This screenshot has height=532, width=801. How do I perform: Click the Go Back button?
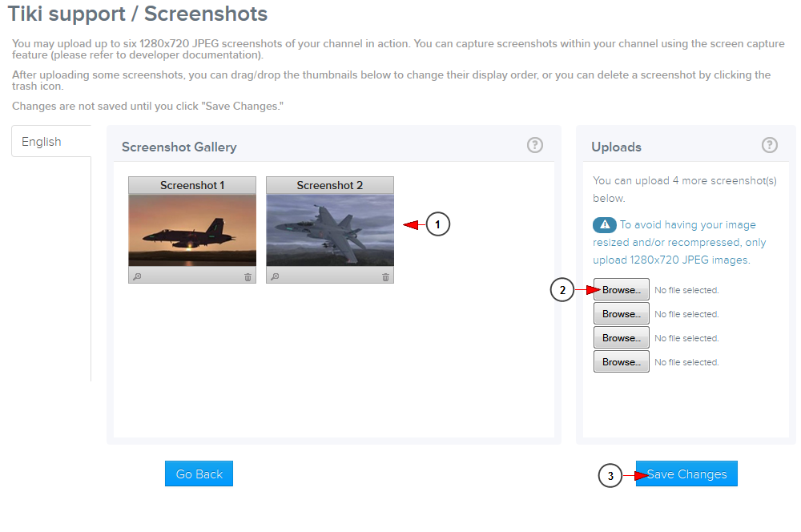(199, 474)
